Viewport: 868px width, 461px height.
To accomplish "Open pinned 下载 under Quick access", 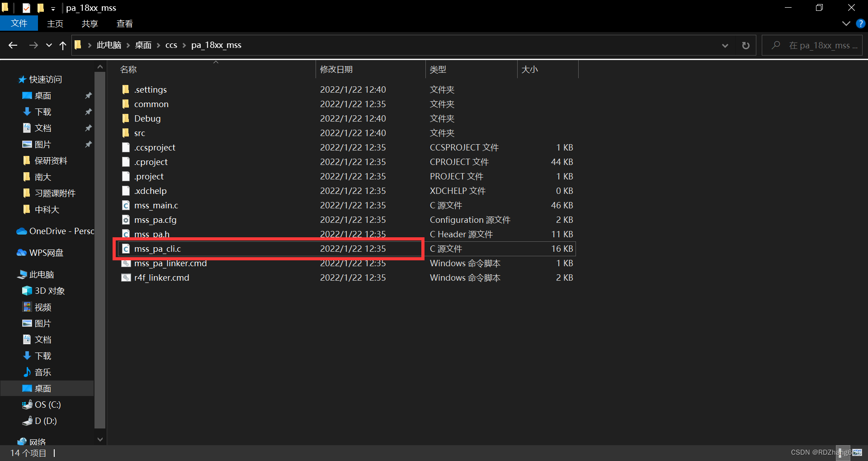I will tap(42, 112).
